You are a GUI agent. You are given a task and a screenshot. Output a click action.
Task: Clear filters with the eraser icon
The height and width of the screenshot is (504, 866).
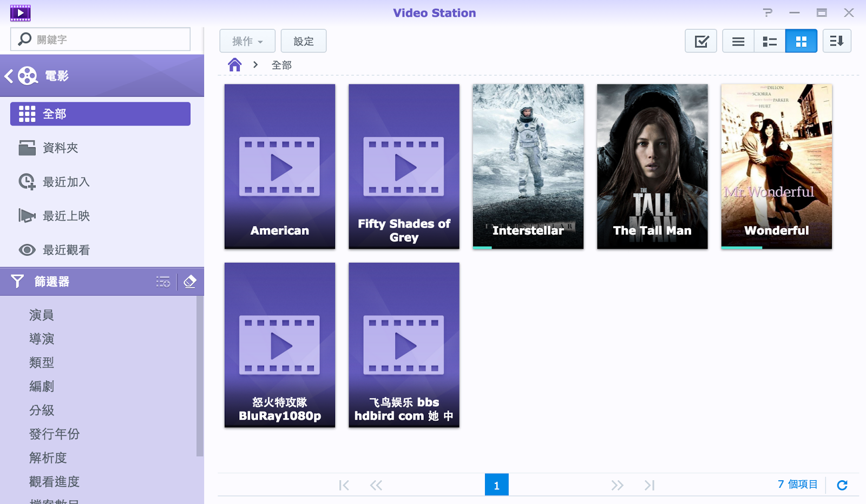click(x=190, y=282)
